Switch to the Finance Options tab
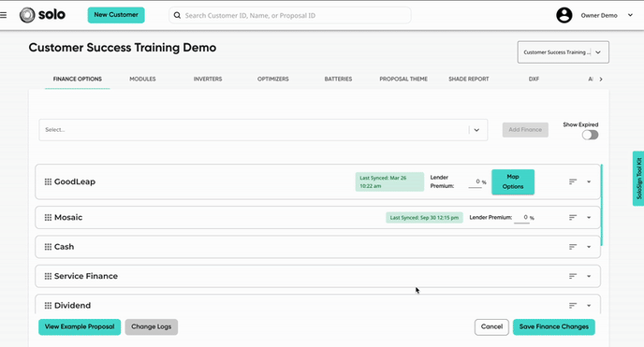Viewport: 644px width, 347px height. [x=77, y=79]
